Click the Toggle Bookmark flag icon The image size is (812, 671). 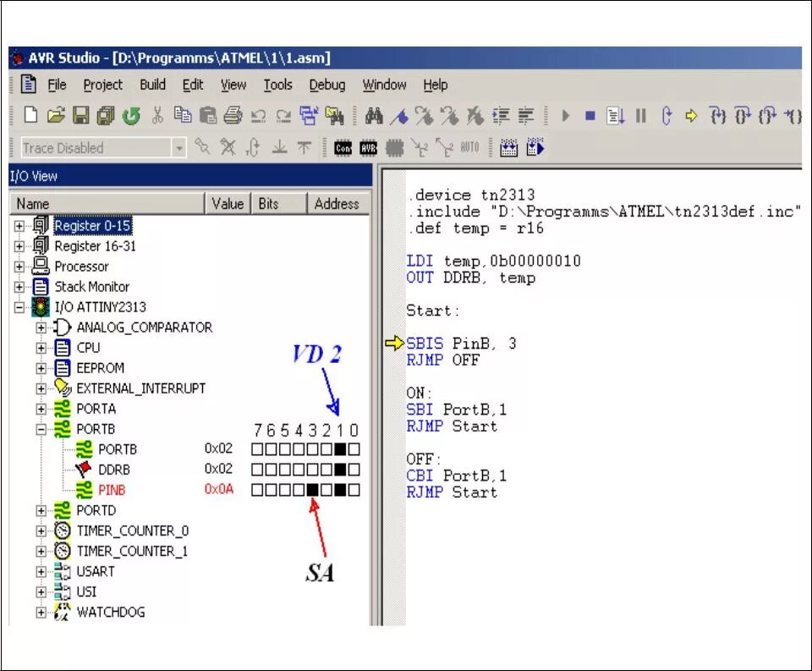(x=398, y=116)
